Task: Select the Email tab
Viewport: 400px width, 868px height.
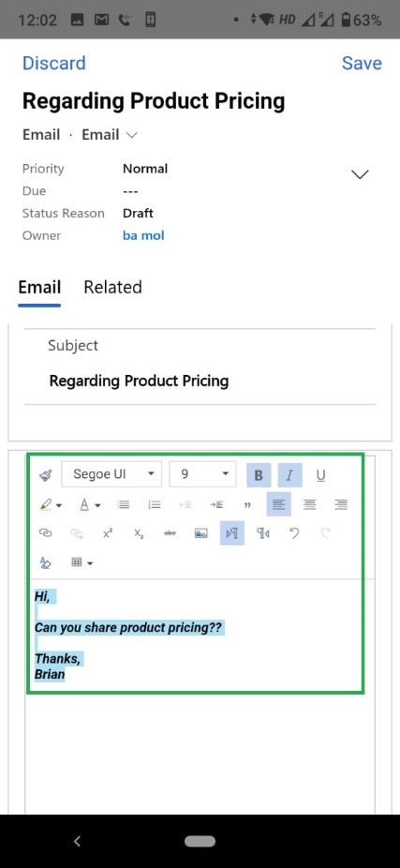Action: coord(39,287)
